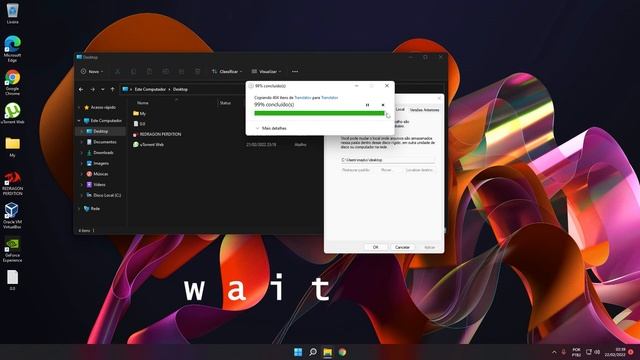
Task: Switch to the Local tab in properties
Action: [400, 109]
